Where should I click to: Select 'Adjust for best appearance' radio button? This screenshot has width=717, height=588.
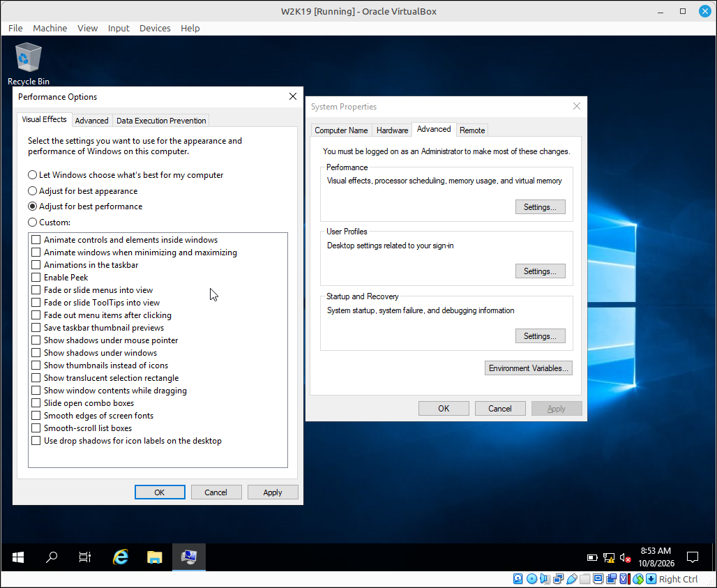click(x=83, y=191)
